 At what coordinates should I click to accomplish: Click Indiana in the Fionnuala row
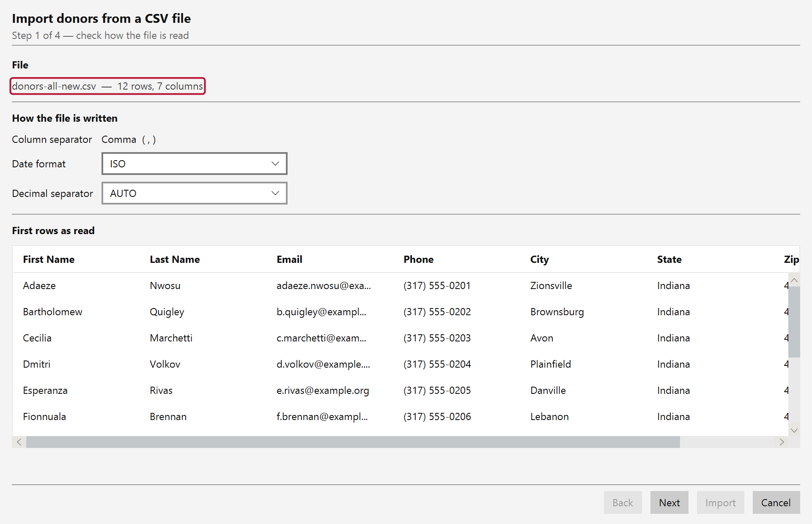pyautogui.click(x=673, y=417)
